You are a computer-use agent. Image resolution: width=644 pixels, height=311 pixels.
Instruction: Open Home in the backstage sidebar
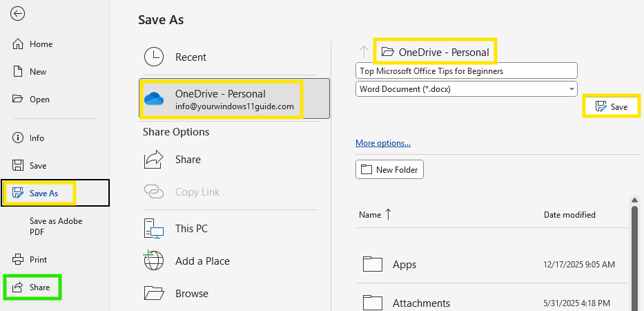coord(32,44)
